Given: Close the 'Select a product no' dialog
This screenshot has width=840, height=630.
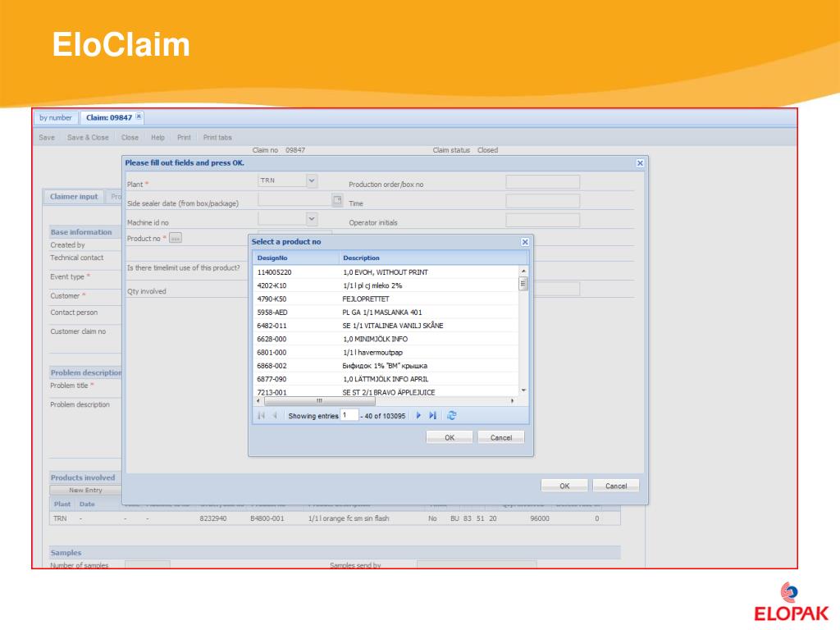Looking at the screenshot, I should click(x=525, y=242).
